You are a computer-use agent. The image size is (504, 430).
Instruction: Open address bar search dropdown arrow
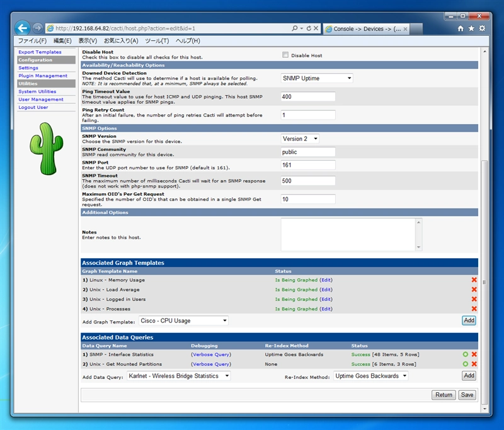tap(302, 28)
